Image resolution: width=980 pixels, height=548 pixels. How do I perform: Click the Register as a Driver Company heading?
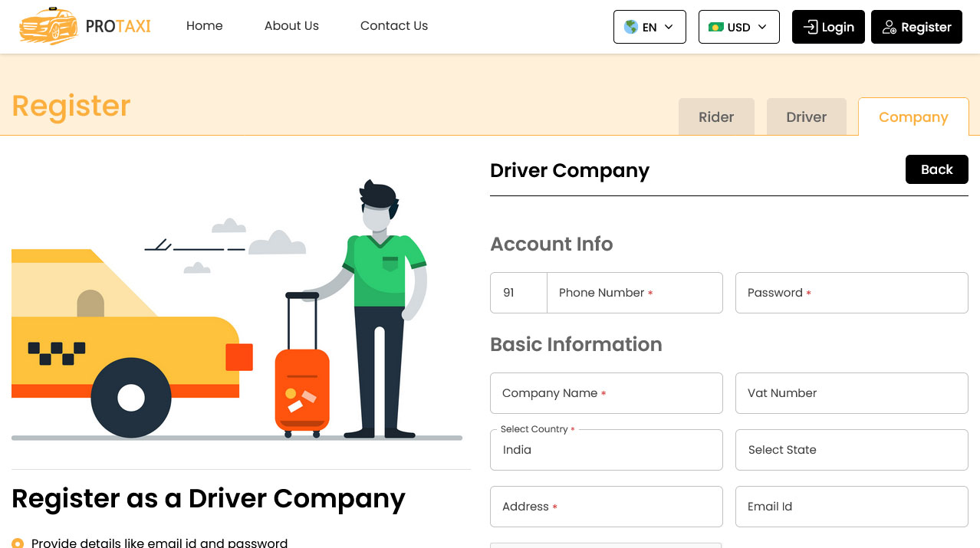209,499
